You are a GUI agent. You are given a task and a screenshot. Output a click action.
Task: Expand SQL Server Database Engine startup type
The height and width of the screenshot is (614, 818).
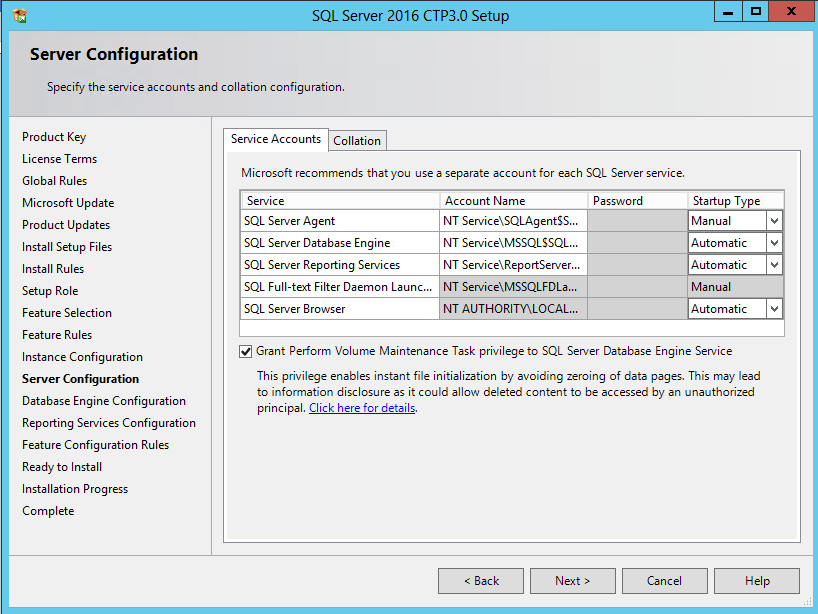[774, 243]
